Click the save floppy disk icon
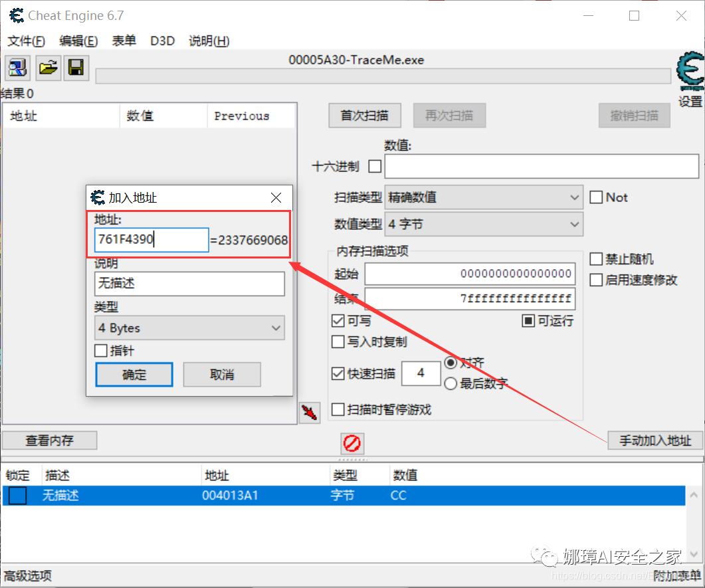 click(76, 68)
